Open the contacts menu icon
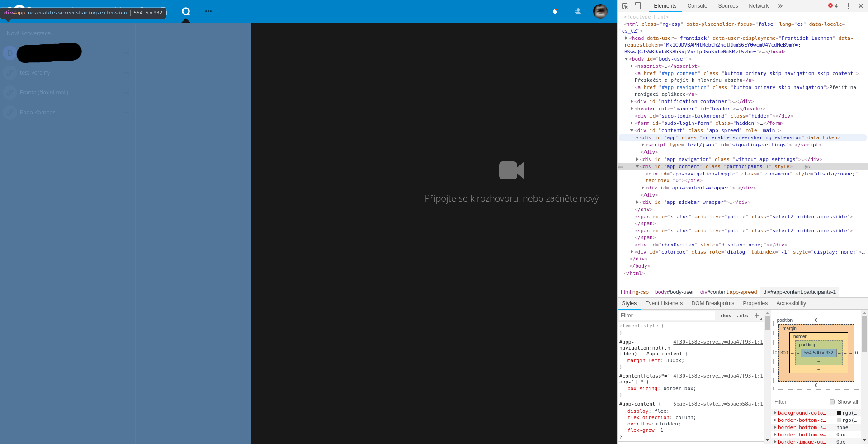This screenshot has height=444, width=868. point(578,11)
